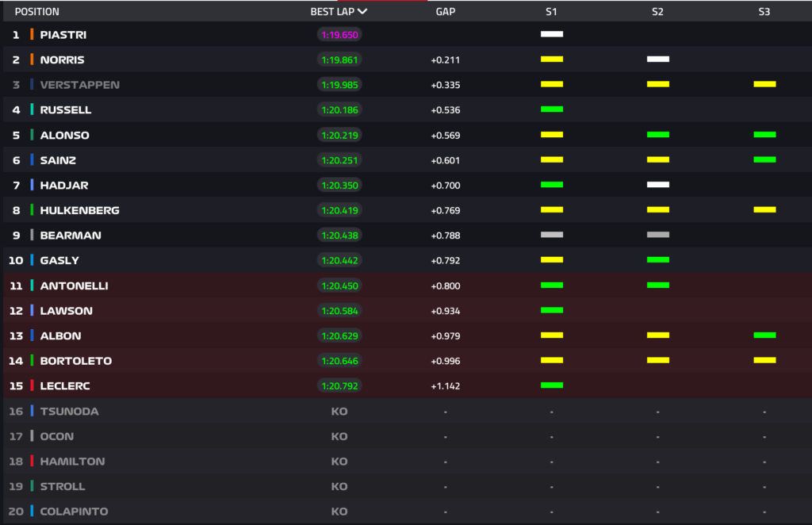
Task: Click the S1 column header
Action: pos(551,12)
